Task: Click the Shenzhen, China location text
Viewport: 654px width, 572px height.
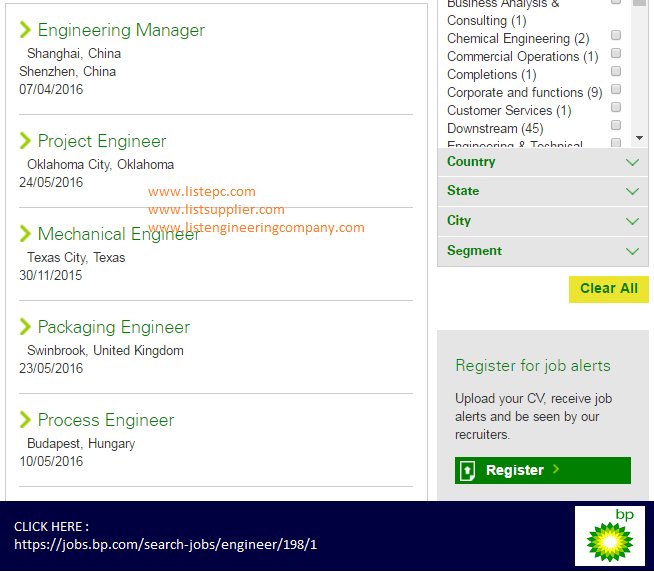Action: click(68, 72)
